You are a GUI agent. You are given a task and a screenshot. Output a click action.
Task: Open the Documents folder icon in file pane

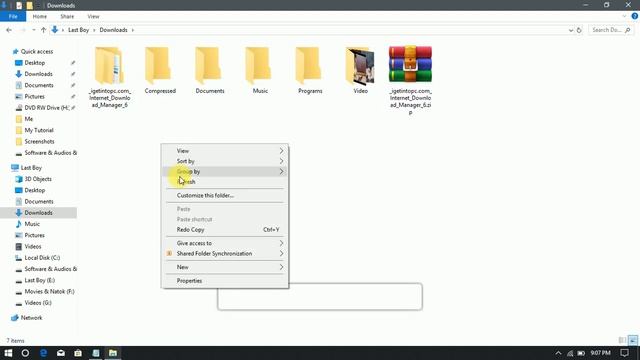(x=210, y=70)
